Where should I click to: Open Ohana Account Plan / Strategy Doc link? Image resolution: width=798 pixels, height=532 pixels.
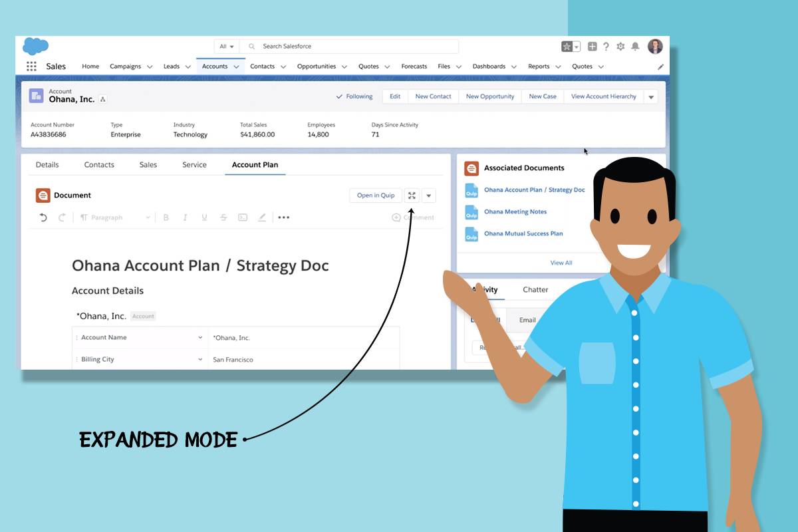tap(534, 190)
